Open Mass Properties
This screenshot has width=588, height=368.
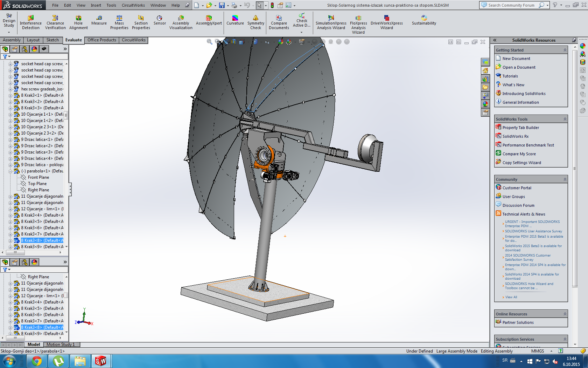pos(119,22)
